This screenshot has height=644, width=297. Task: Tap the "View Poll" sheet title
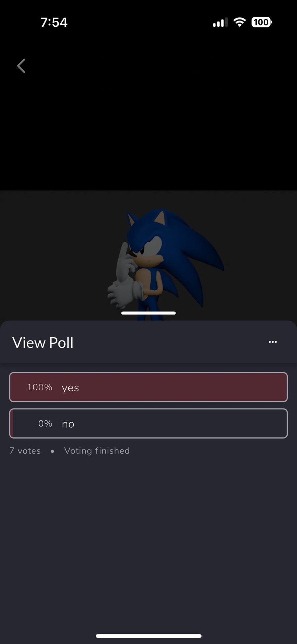tap(43, 342)
